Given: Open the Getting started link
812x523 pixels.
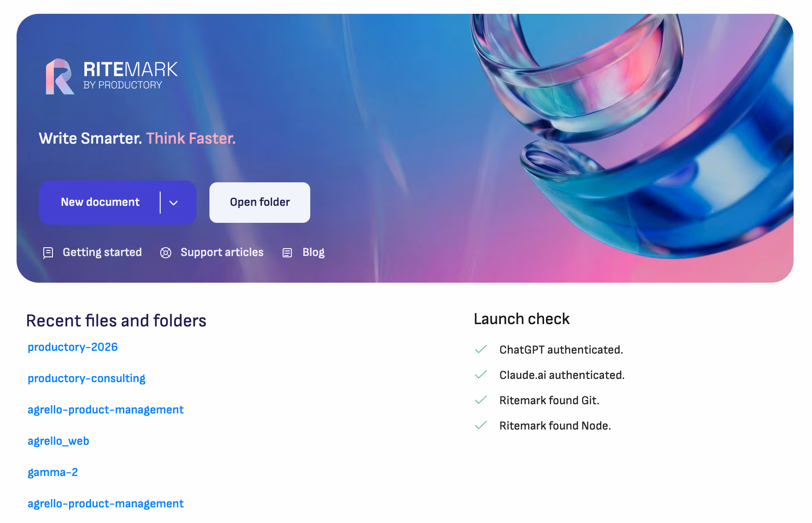Looking at the screenshot, I should pos(102,252).
